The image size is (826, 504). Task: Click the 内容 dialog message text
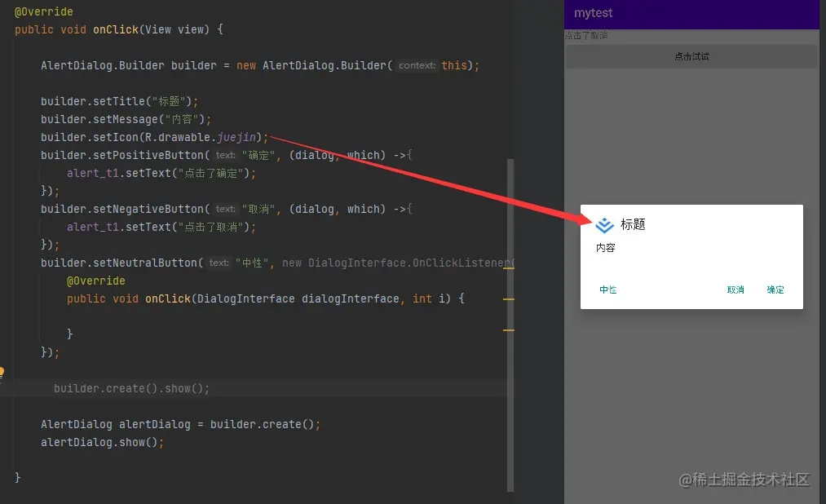605,248
